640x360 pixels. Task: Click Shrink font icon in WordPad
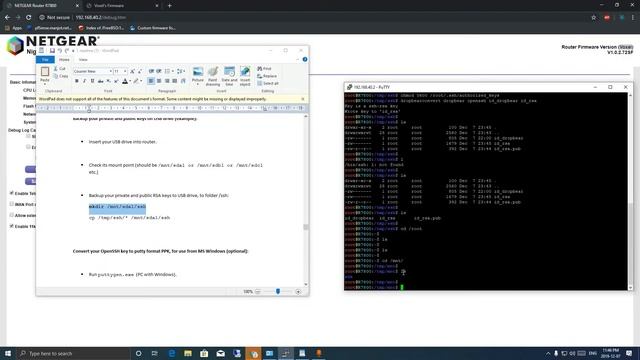pos(140,71)
